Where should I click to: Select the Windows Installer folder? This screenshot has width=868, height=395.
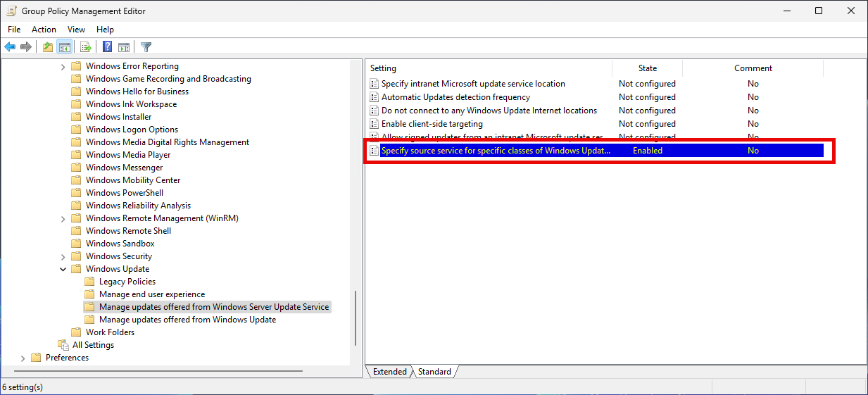[118, 117]
